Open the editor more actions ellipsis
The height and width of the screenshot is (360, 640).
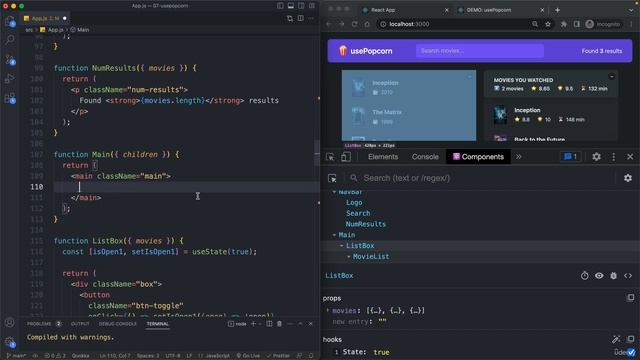[311, 18]
